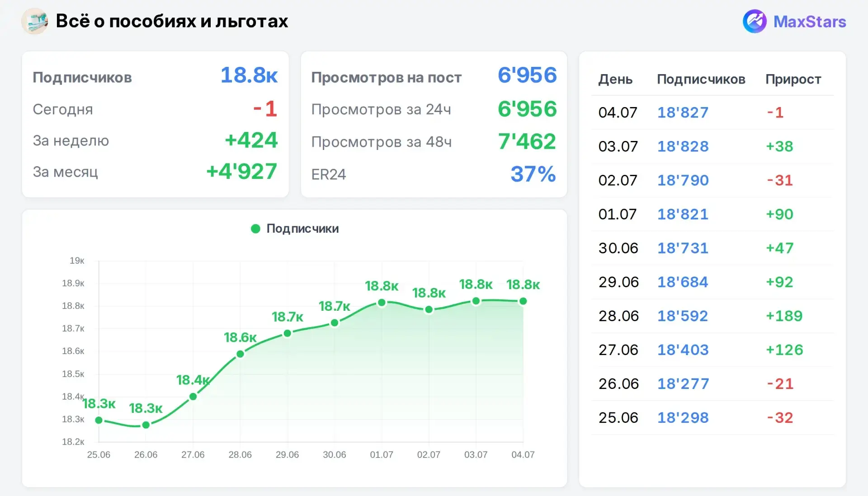Screen dimensions: 868x496
Task: Click subscriber count 18'827
Action: pyautogui.click(x=683, y=112)
